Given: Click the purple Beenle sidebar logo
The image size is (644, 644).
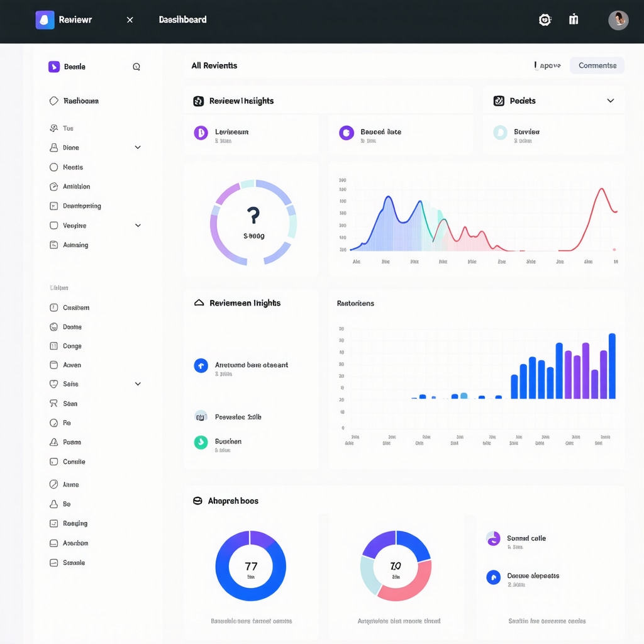Looking at the screenshot, I should point(54,67).
